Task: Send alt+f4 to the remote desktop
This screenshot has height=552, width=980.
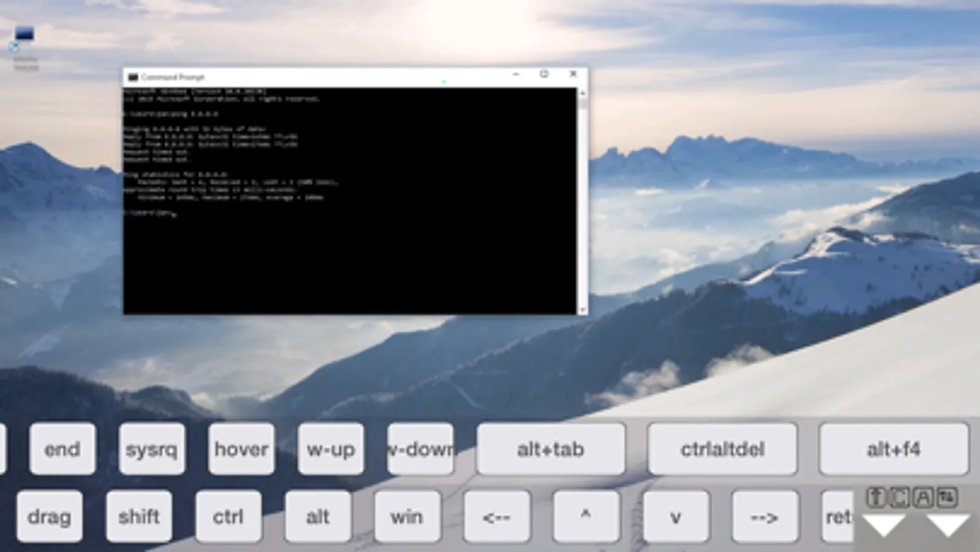Action: click(894, 449)
